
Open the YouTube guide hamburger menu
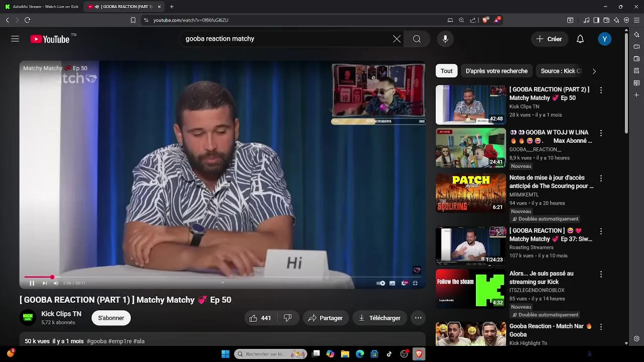pyautogui.click(x=15, y=39)
